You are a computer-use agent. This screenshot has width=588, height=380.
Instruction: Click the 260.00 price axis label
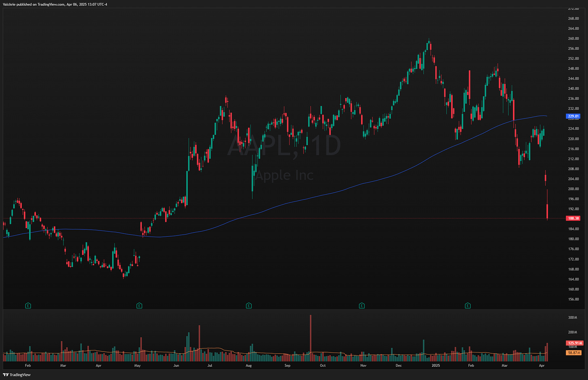coord(573,38)
